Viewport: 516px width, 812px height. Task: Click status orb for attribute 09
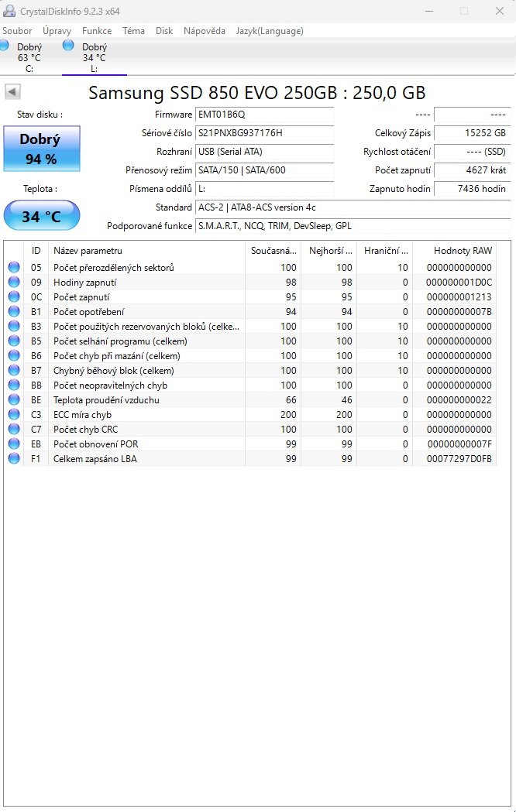[x=14, y=282]
